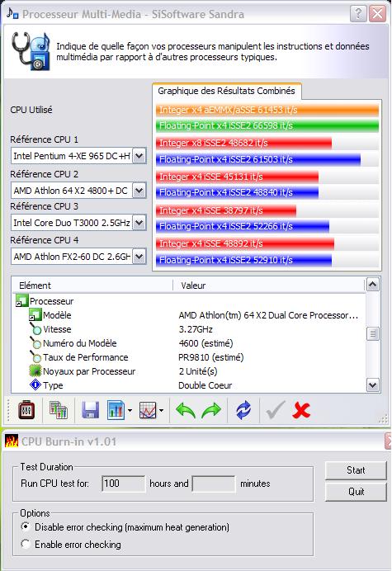392x571 pixels.
Task: Open the Référence CPU 1 dropdown
Action: tap(139, 156)
